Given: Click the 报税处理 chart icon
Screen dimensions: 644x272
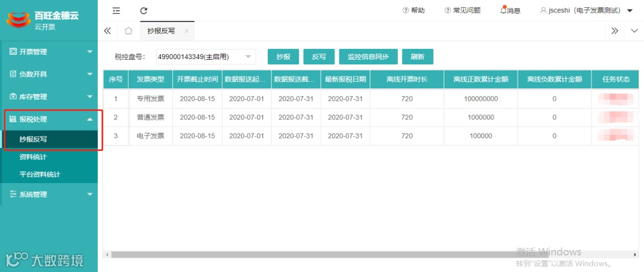Looking at the screenshot, I should (x=13, y=119).
